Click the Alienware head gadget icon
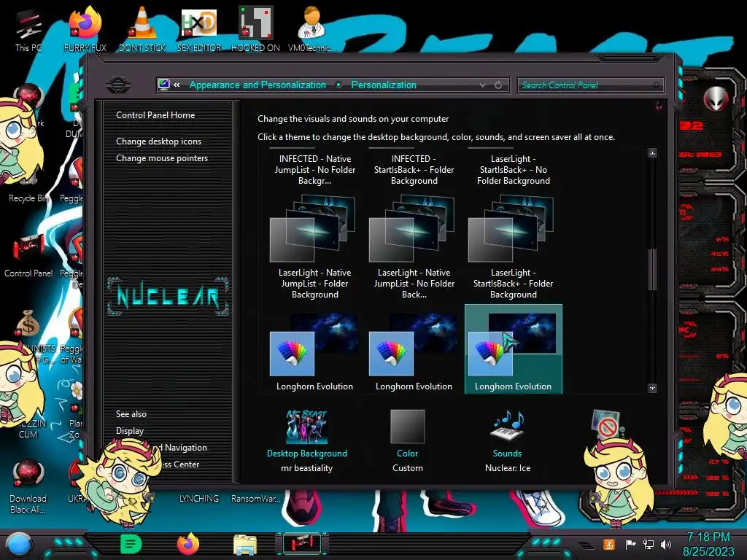 (x=716, y=99)
